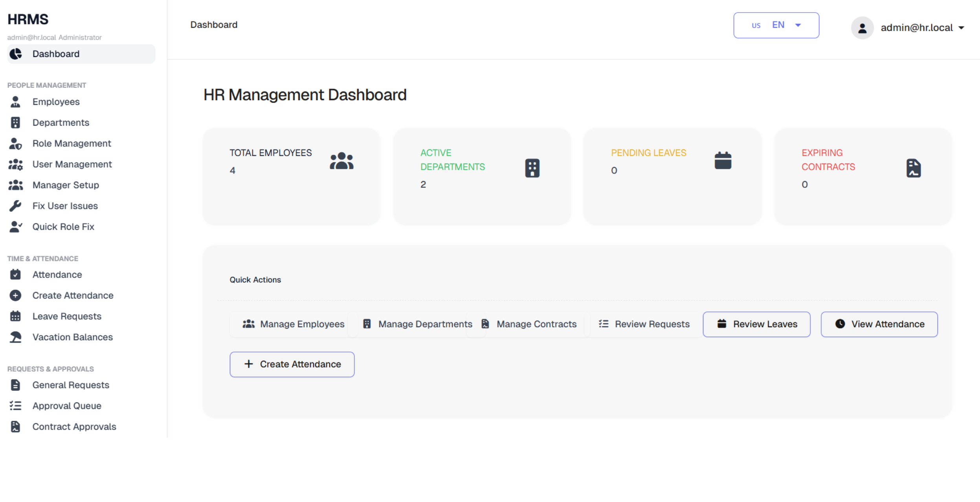980x502 pixels.
Task: Click the Role Management shield-user icon
Action: click(15, 143)
